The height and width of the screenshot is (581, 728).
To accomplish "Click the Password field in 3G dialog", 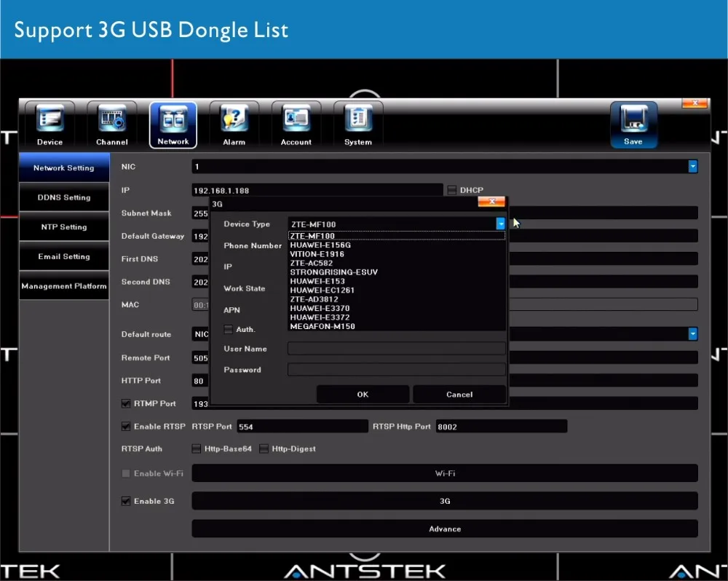I will point(397,369).
